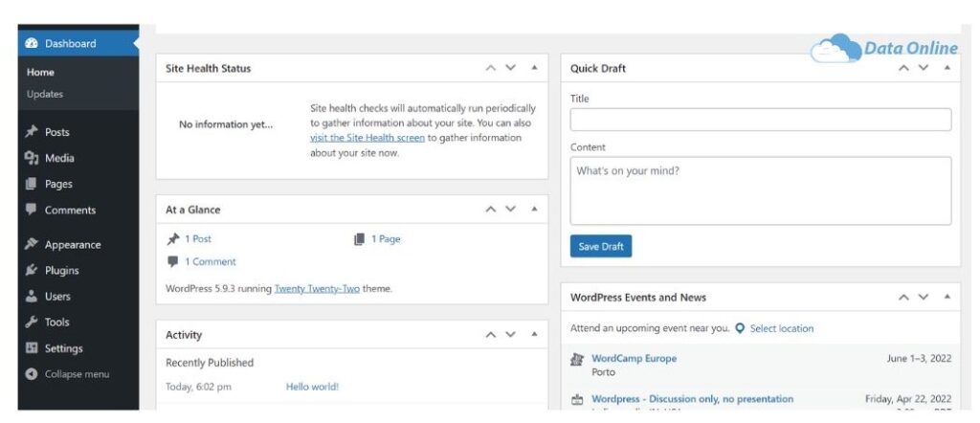The image size is (980, 423).
Task: Click the Pages icon in sidebar
Action: pyautogui.click(x=32, y=184)
